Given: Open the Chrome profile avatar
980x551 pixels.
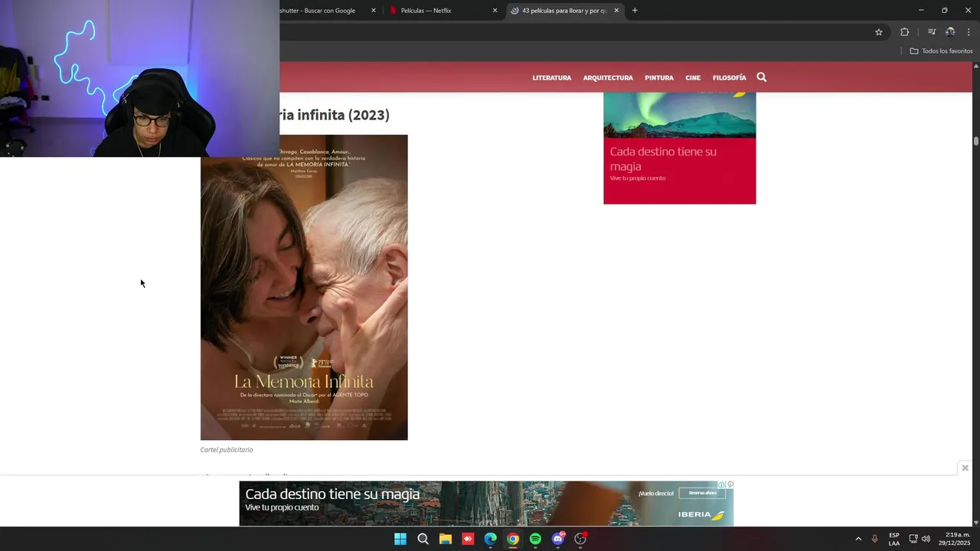Looking at the screenshot, I should pos(950,32).
